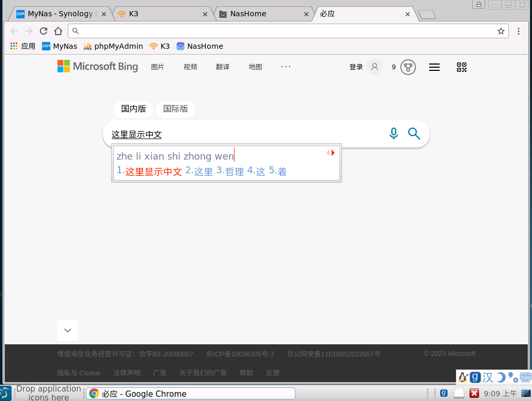Image resolution: width=532 pixels, height=401 pixels.
Task: Expand the down chevron at page bottom
Action: pyautogui.click(x=68, y=330)
